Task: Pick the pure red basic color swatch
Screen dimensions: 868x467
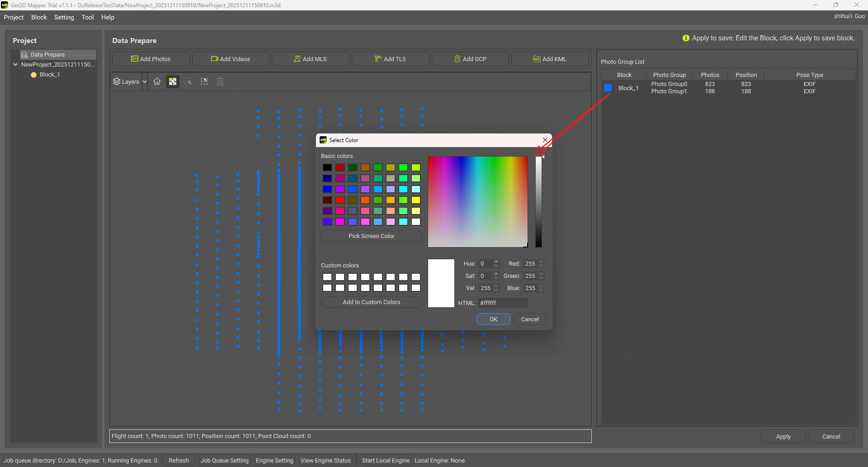Action: tap(340, 200)
